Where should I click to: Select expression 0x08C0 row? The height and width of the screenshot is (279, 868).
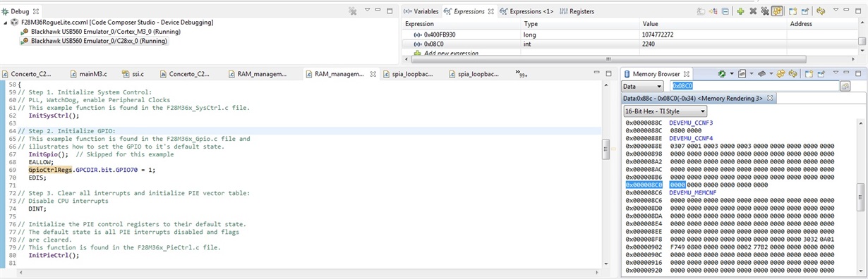(x=630, y=44)
